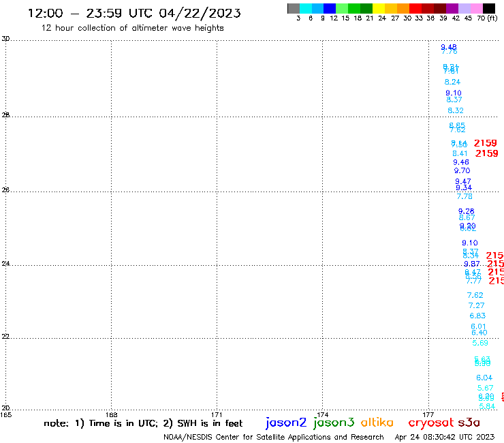Click the gray 3 ft legend swatch

click(294, 8)
